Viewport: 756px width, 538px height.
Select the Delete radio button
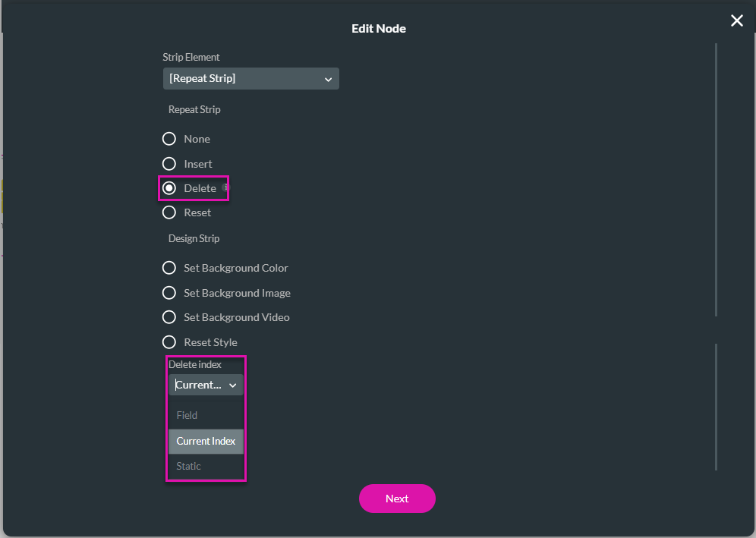pos(169,187)
